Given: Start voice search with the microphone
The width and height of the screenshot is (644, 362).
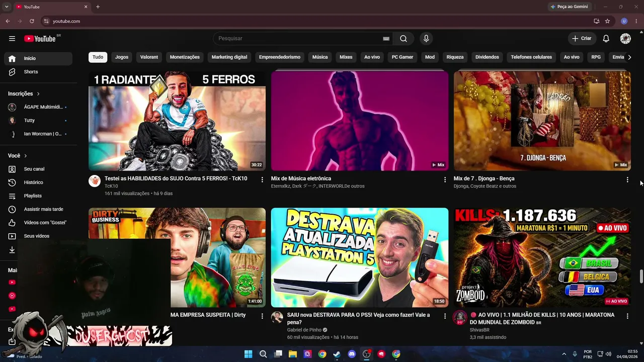Looking at the screenshot, I should point(426,39).
